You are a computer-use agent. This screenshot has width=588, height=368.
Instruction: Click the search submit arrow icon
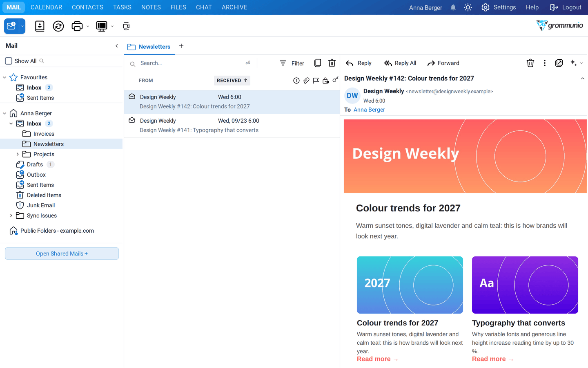click(x=248, y=63)
